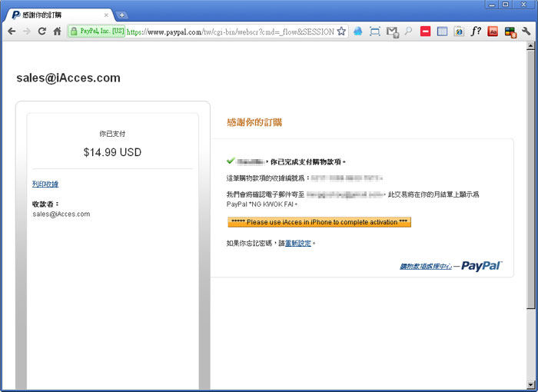Image resolution: width=538 pixels, height=392 pixels.
Task: Click the browser forward arrow
Action: (x=26, y=32)
